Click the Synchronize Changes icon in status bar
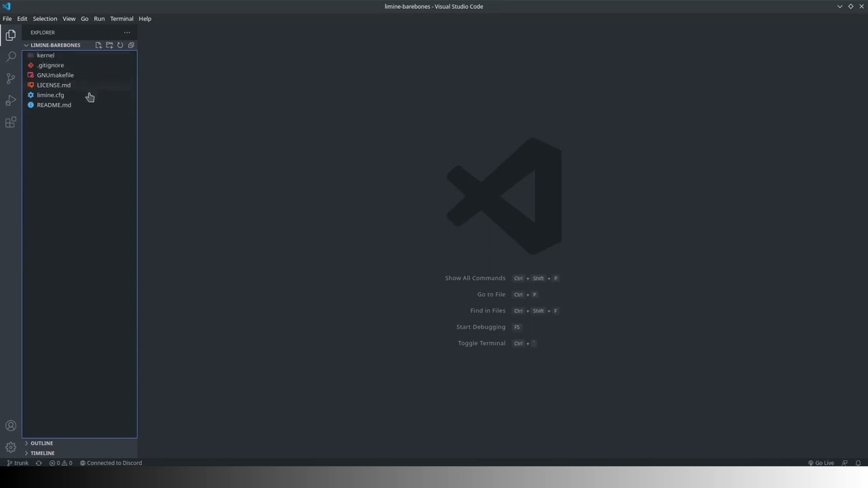868x488 pixels. [x=39, y=463]
